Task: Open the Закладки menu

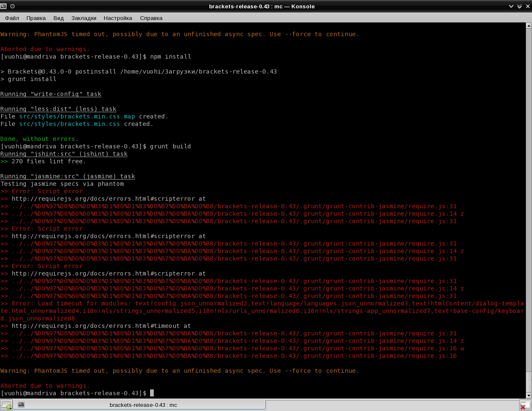Action: pos(84,18)
